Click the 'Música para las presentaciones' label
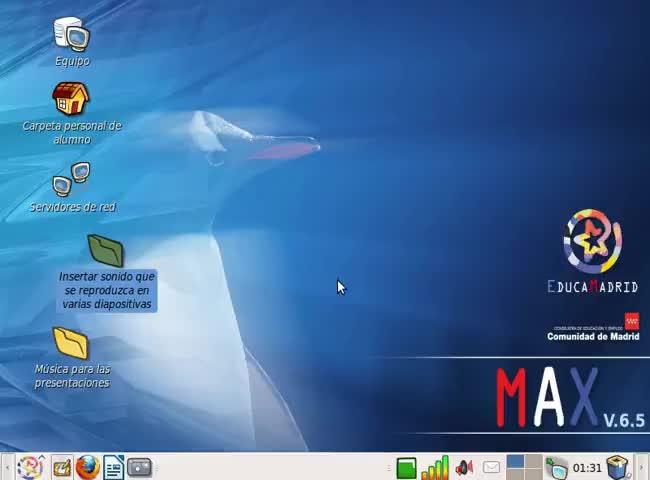This screenshot has width=650, height=480. click(72, 376)
